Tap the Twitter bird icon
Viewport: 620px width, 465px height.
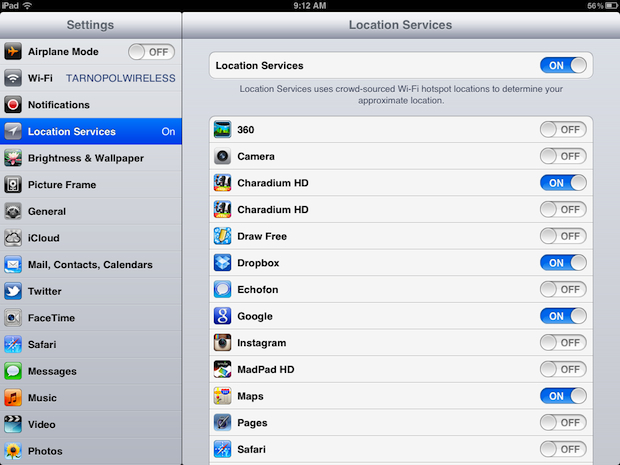(13, 291)
